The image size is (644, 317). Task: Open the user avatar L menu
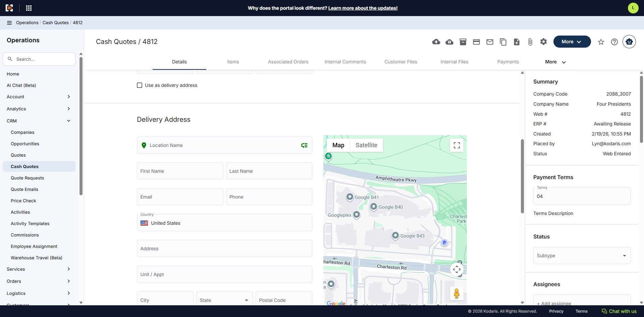pos(633,8)
